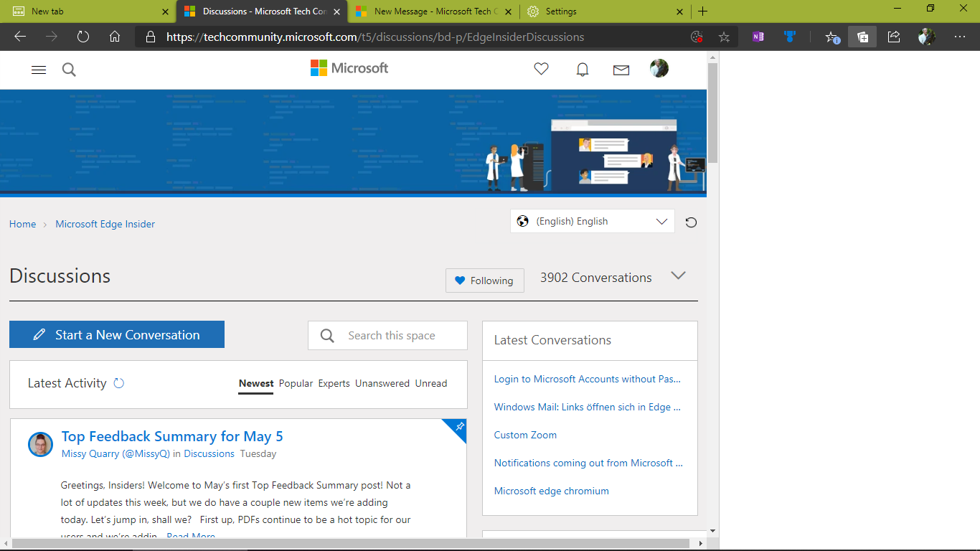The width and height of the screenshot is (980, 551).
Task: Click the vertical scrollbar thumb
Action: [712, 113]
